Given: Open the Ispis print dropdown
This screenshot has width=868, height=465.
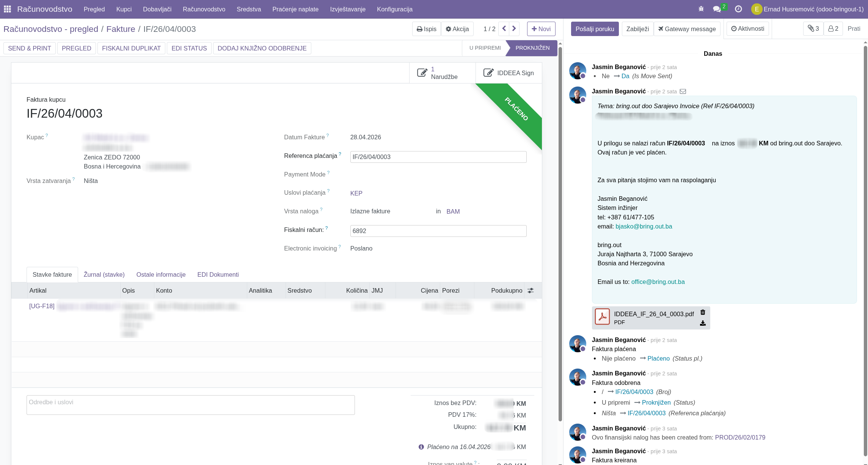Looking at the screenshot, I should pos(427,29).
